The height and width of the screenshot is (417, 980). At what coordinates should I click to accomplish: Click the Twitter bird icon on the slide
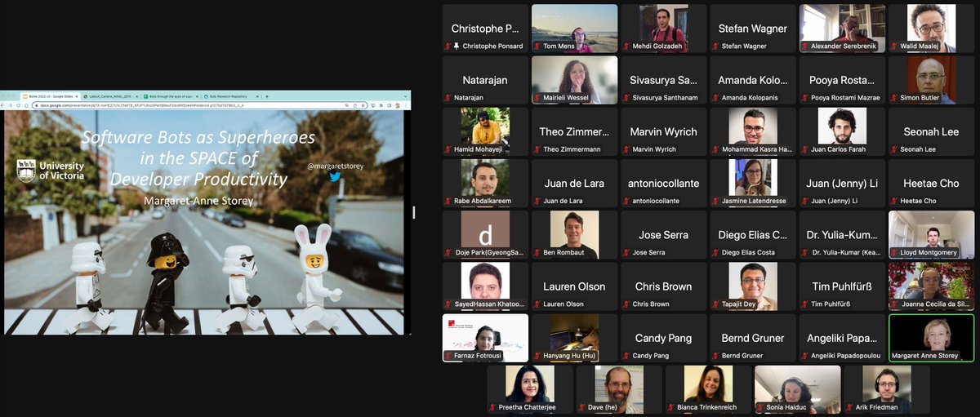pyautogui.click(x=335, y=176)
